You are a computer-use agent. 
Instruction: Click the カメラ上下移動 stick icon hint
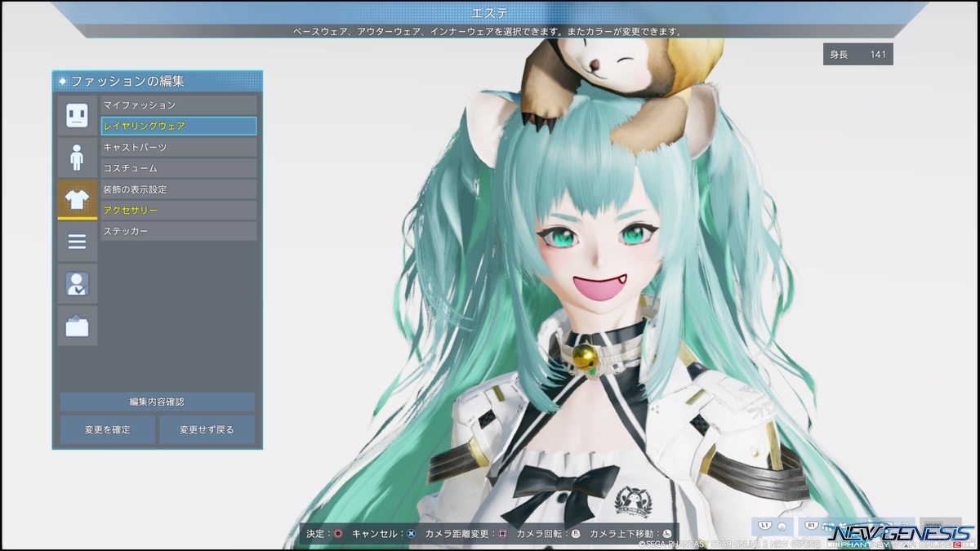[667, 534]
